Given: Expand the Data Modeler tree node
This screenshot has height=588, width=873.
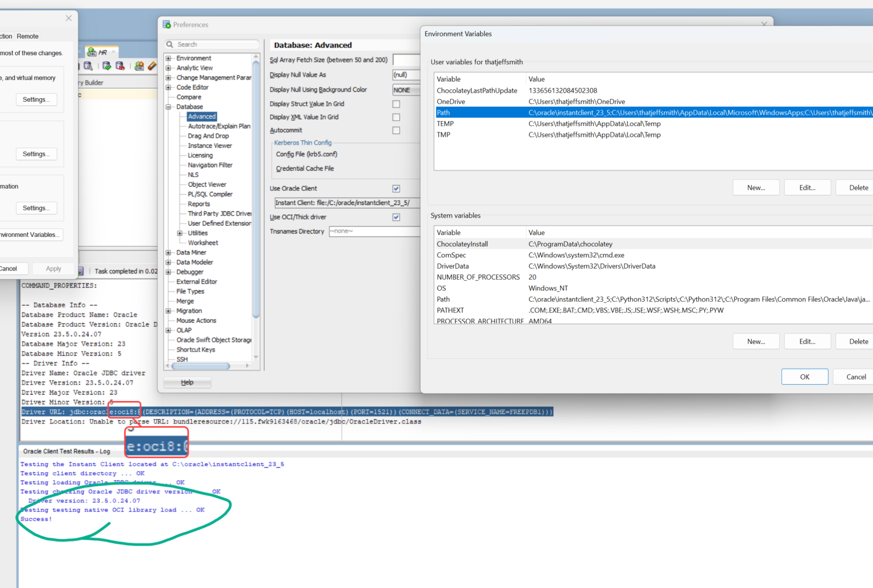Looking at the screenshot, I should point(168,262).
